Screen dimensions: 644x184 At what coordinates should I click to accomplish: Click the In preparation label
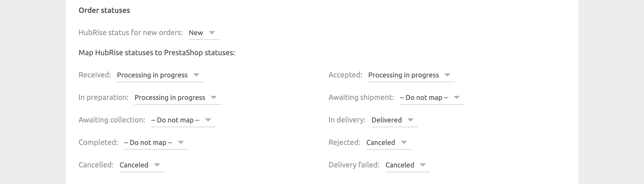(103, 97)
